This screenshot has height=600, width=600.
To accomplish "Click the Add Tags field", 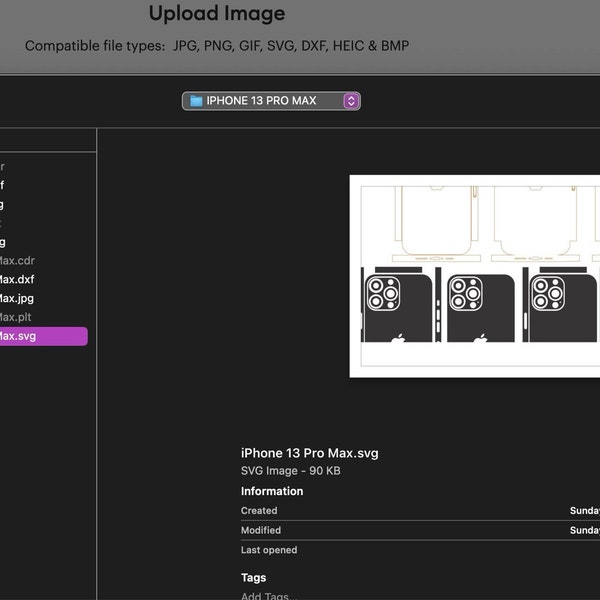I will pyautogui.click(x=269, y=595).
